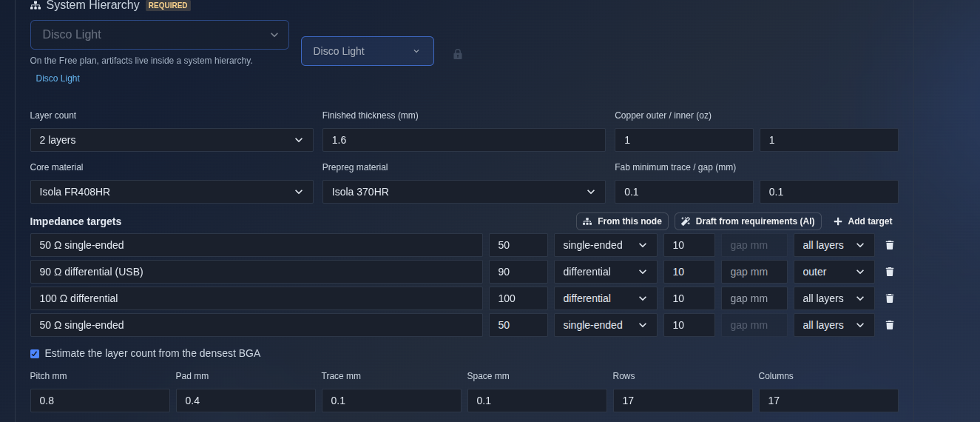Click the System Hierarchy tree icon
The image size is (980, 422).
click(x=36, y=5)
